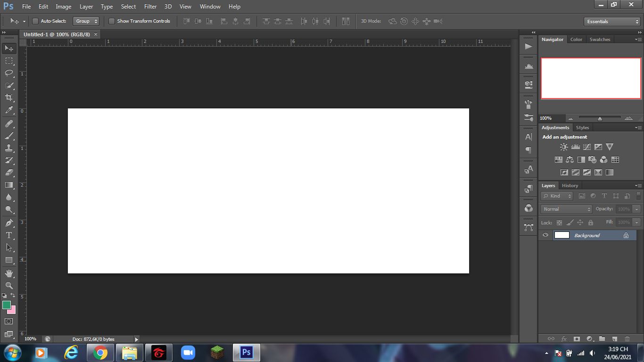Toggle the type layers filter icon
Screen dimensions: 644x362
pos(604,196)
